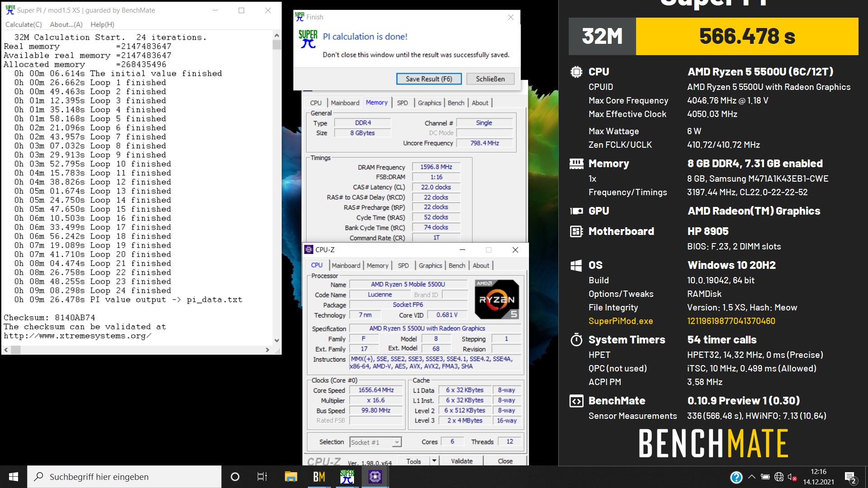868x488 pixels.
Task: Click the Schließen button in Finish dialog
Action: point(491,79)
